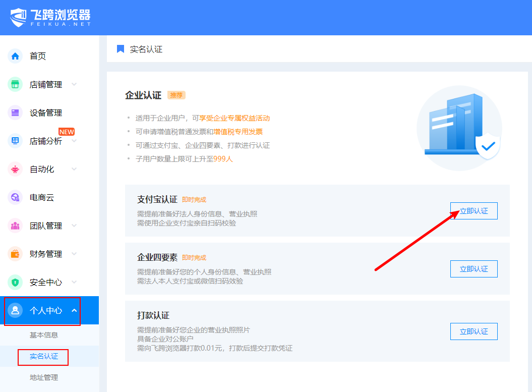
Task: Expand the 财务管理 chevron
Action: point(74,254)
